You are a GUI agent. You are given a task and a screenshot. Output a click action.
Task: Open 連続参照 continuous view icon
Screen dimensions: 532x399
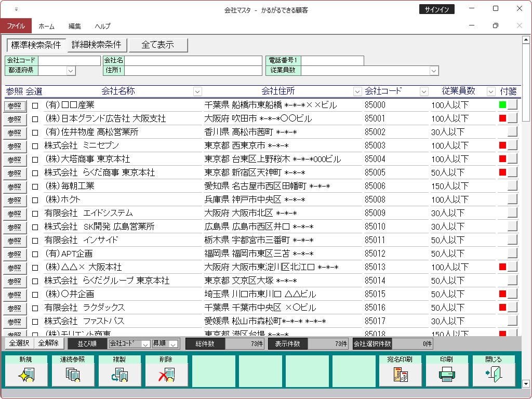pos(73,375)
